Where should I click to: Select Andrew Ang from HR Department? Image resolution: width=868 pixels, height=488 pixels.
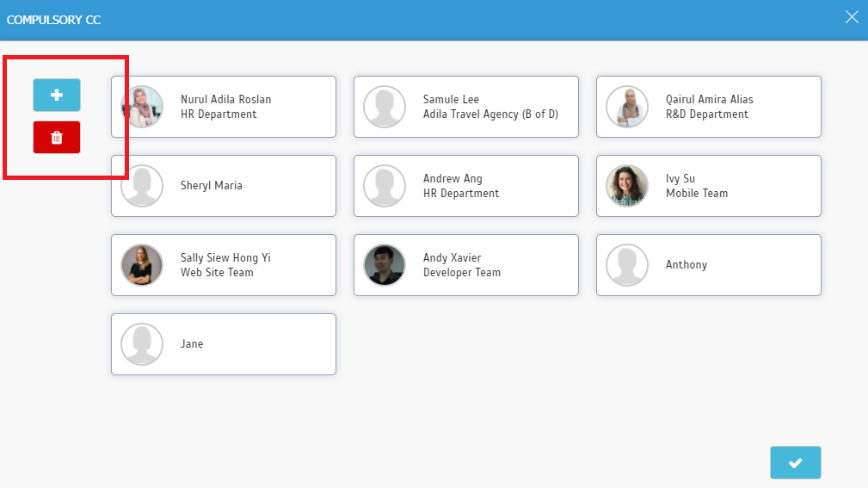pyautogui.click(x=466, y=186)
